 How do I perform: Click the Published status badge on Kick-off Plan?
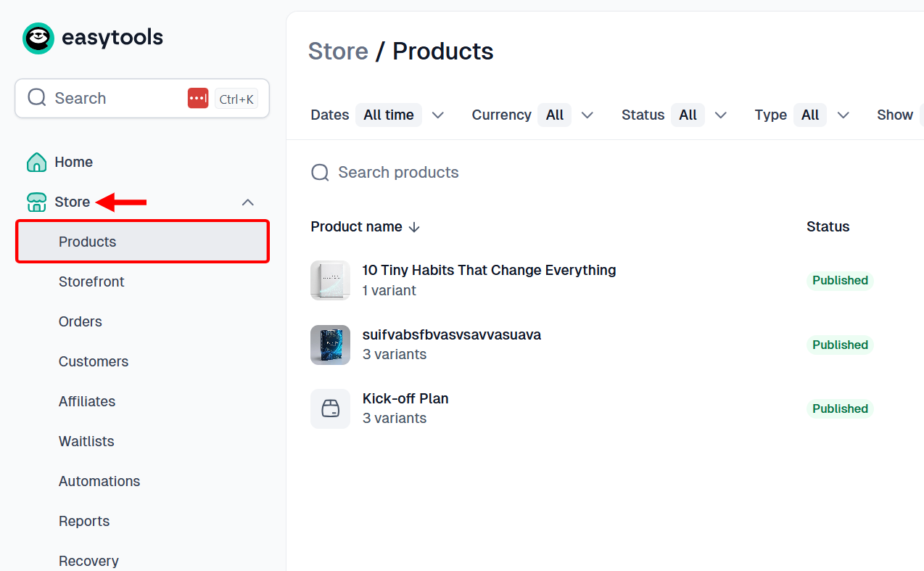[x=839, y=408]
